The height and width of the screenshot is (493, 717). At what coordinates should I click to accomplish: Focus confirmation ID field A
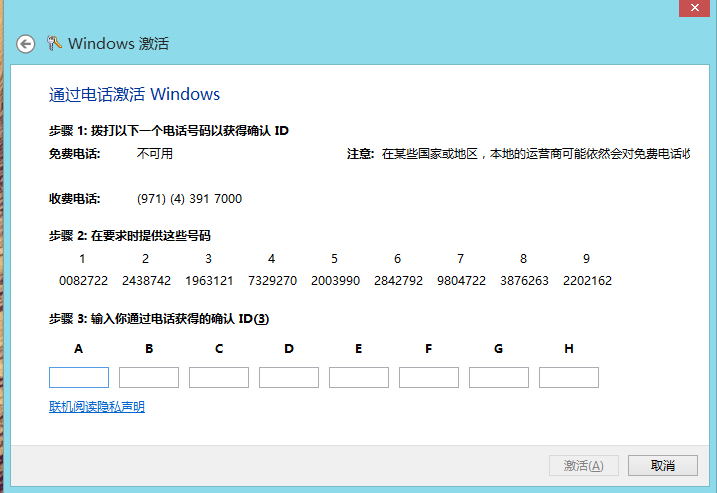tap(79, 377)
